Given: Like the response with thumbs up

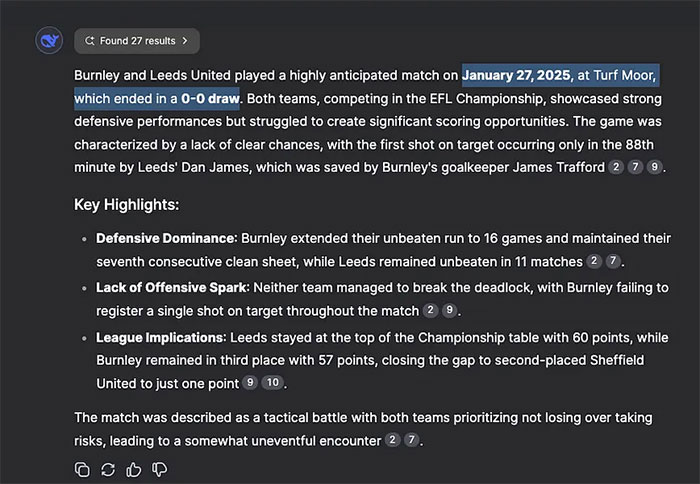Looking at the screenshot, I should (134, 468).
